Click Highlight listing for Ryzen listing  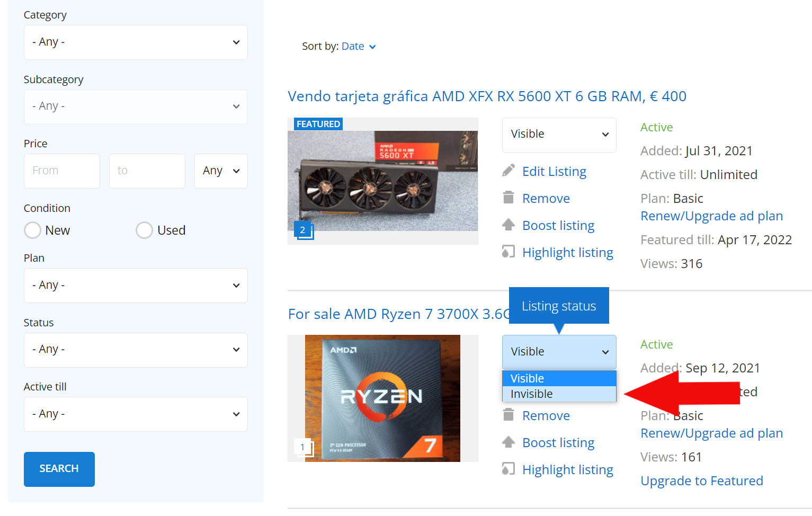coord(568,470)
